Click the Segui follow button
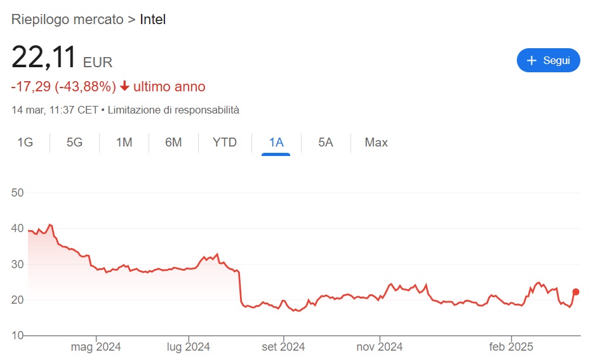This screenshot has width=600, height=364. (548, 60)
